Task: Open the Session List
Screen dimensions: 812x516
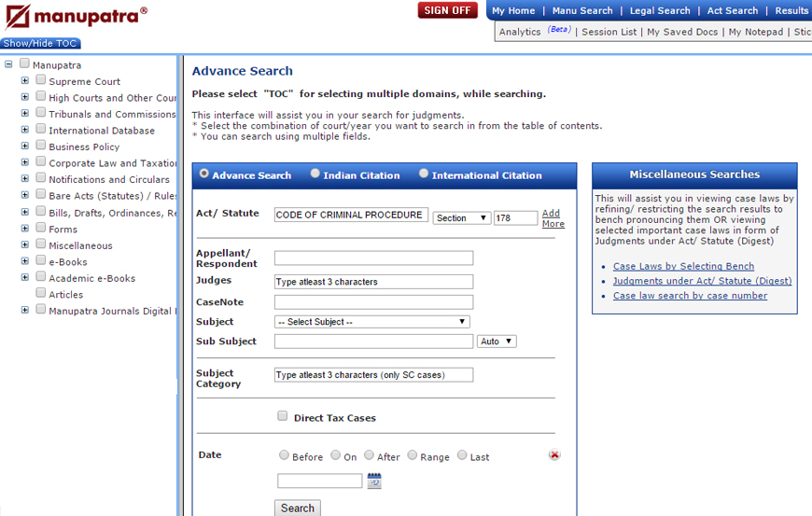Action: (609, 32)
